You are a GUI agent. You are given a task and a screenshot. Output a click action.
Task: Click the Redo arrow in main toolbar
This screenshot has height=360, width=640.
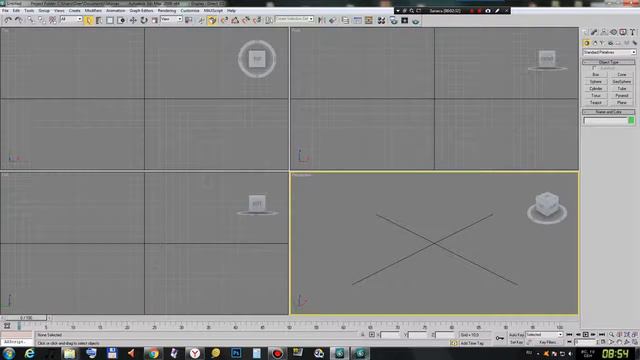pyautogui.click(x=18, y=20)
